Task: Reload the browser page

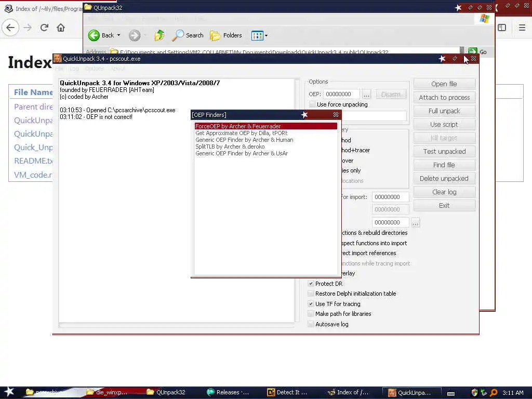Action: (x=44, y=28)
